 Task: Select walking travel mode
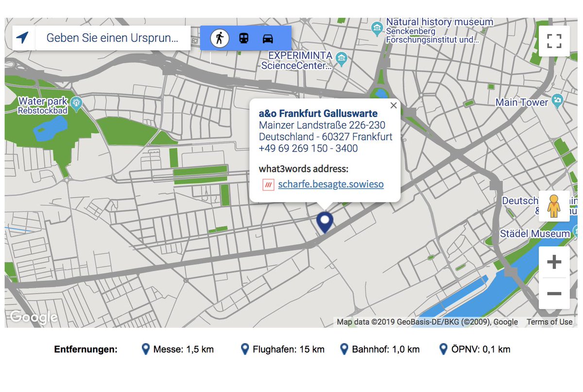tap(220, 38)
